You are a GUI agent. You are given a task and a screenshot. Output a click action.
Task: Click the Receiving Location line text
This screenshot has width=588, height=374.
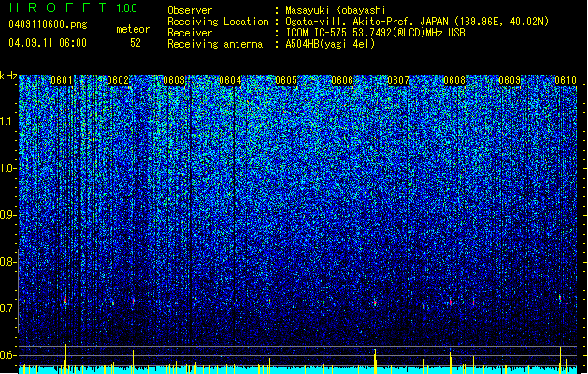click(x=417, y=22)
